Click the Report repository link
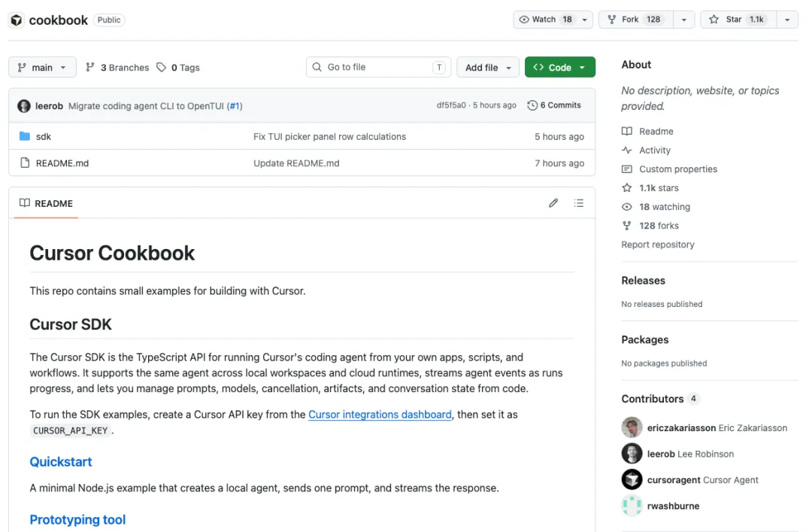Screen dimensions: 812x532 point(657,245)
